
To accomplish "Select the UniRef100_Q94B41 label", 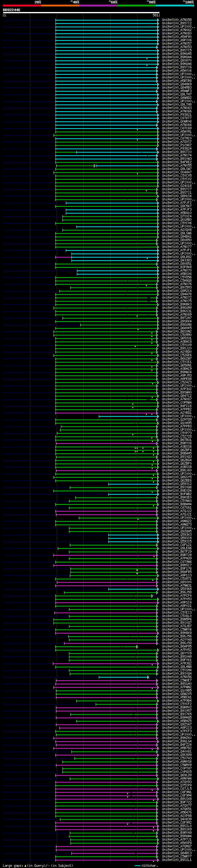I will 177,236.
